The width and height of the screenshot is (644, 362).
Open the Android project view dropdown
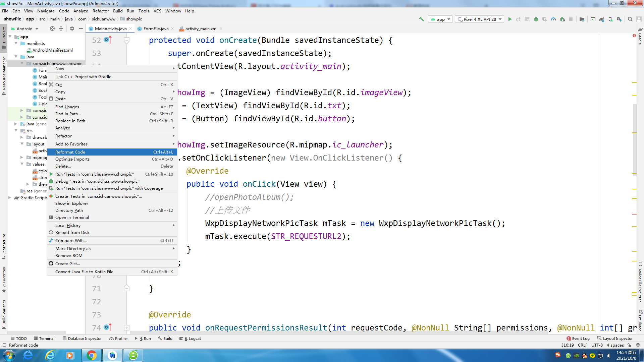pyautogui.click(x=25, y=28)
